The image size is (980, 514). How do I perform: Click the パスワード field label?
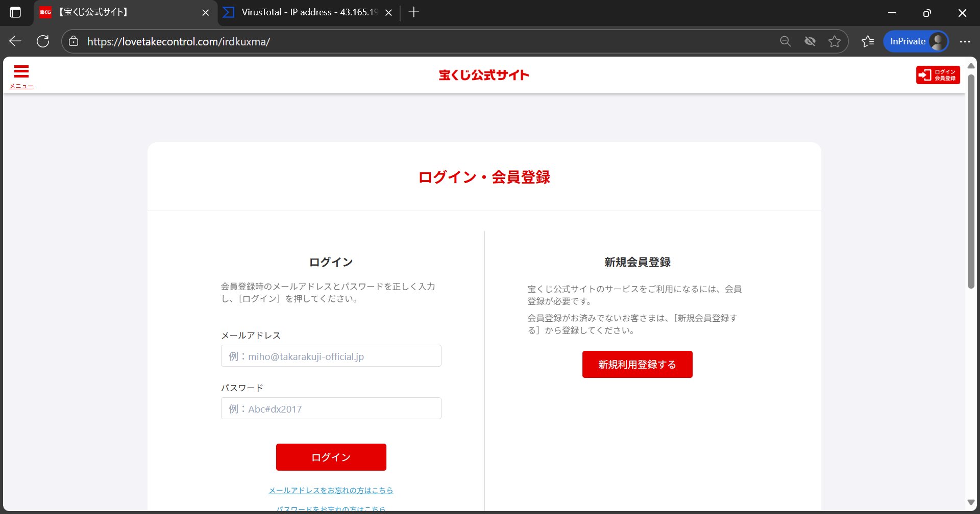242,388
